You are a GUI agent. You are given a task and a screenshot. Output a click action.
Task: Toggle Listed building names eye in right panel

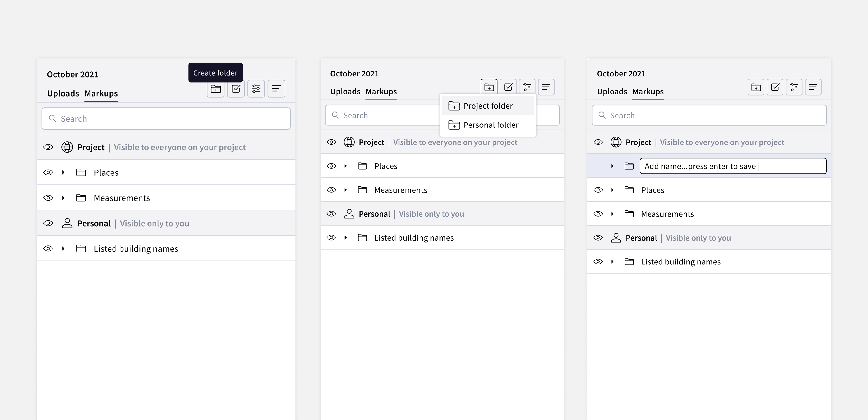(598, 262)
